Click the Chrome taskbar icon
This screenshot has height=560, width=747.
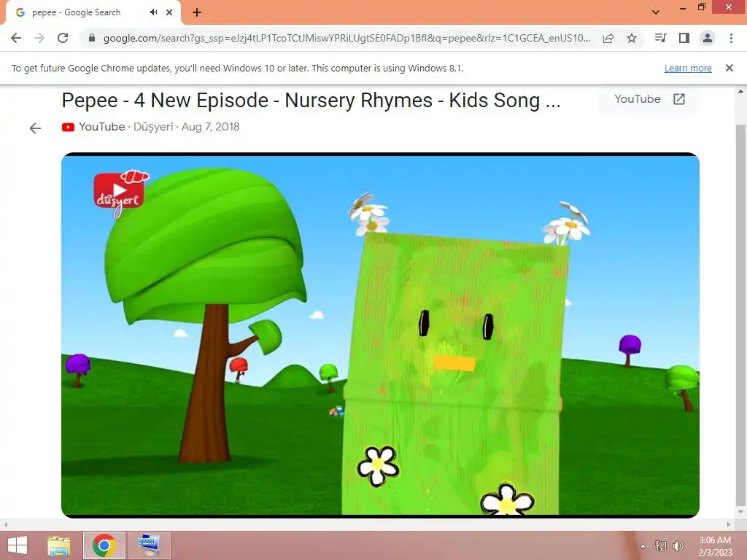tap(104, 545)
